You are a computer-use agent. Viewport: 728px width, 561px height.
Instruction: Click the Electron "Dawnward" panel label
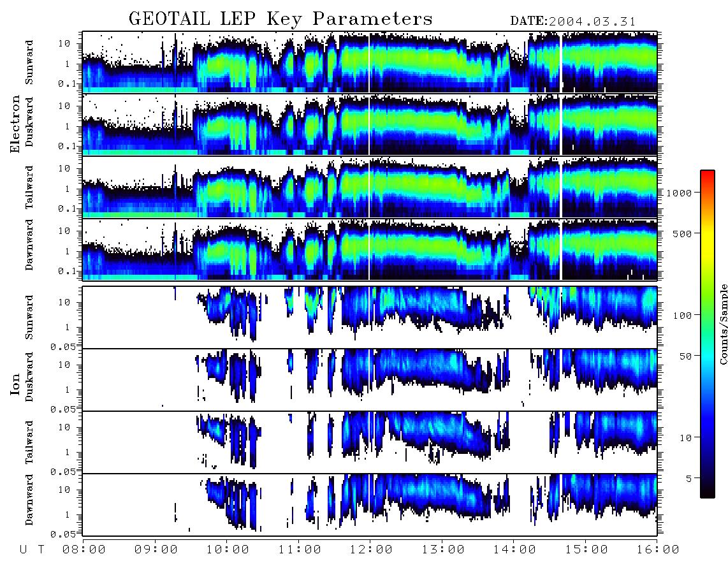click(29, 245)
